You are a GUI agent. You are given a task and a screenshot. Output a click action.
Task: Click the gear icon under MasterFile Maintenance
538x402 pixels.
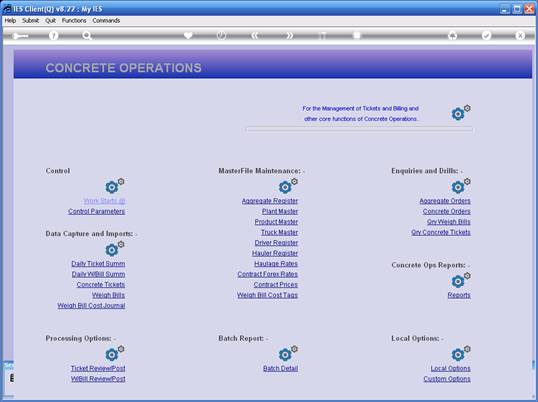tap(288, 186)
